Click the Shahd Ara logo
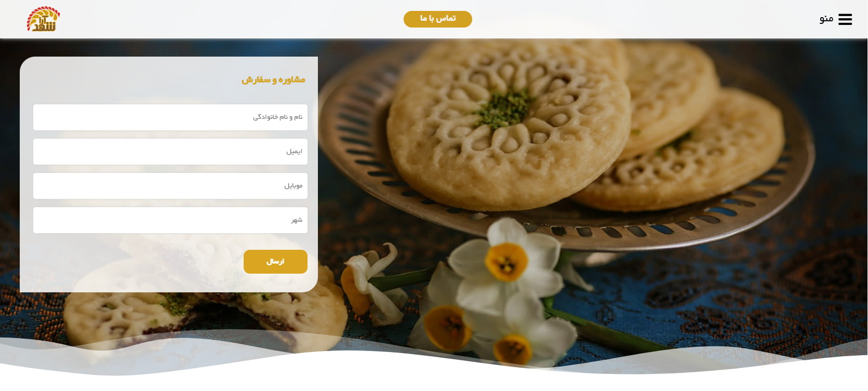868x391 pixels. tap(44, 19)
